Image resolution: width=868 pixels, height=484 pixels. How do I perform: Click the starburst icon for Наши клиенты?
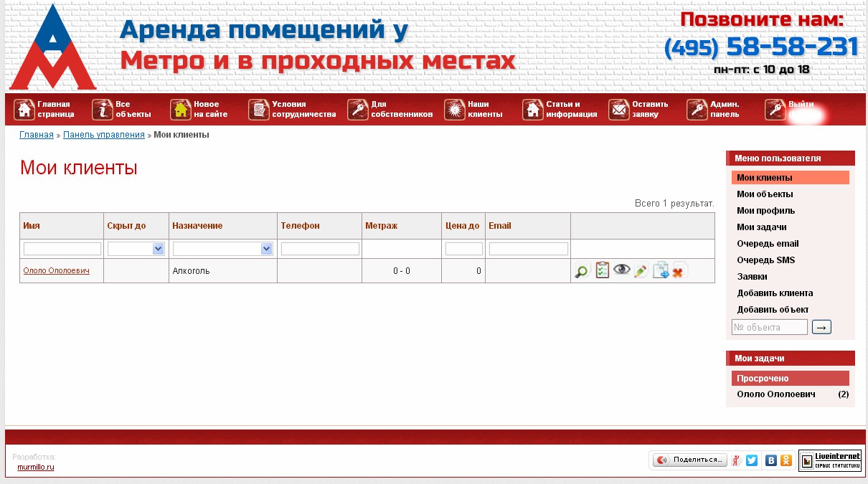pos(455,110)
